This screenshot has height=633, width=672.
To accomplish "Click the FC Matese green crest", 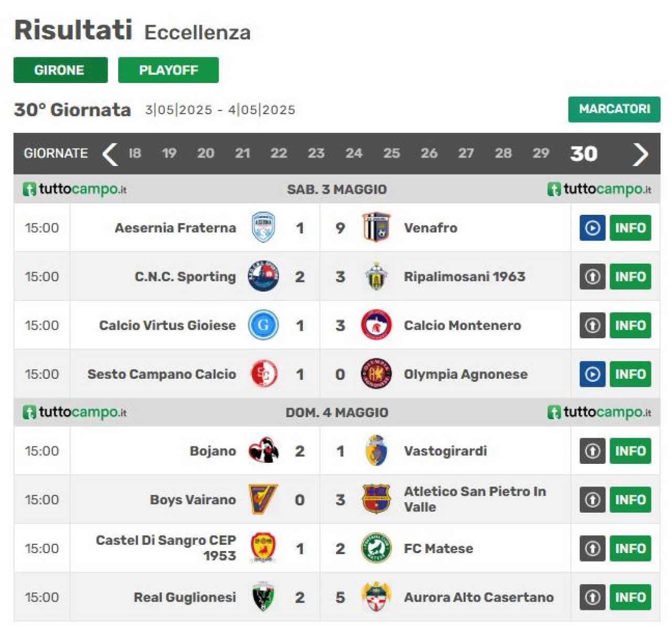I will (376, 548).
